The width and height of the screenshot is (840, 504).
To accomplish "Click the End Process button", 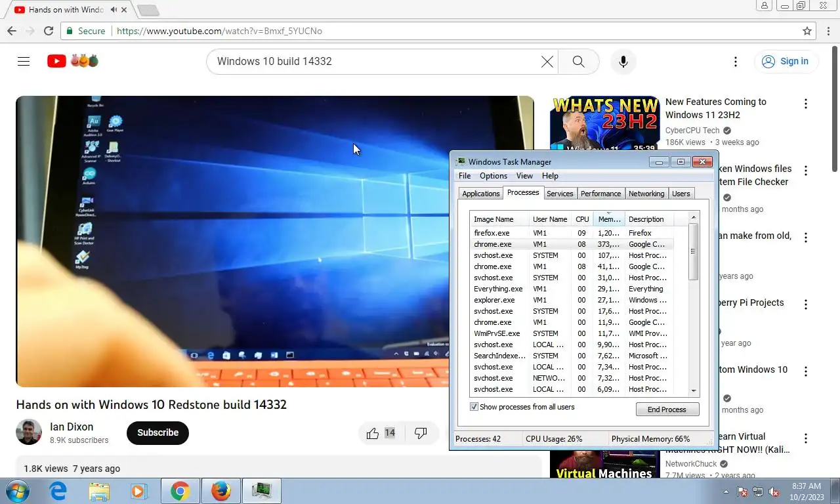I will [667, 409].
